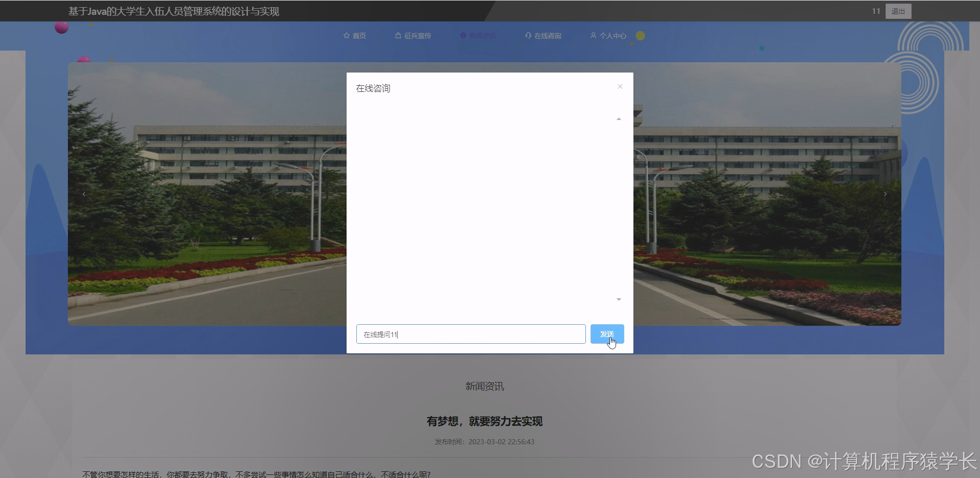980x478 pixels.
Task: Click the star icon beside 首页
Action: click(347, 35)
